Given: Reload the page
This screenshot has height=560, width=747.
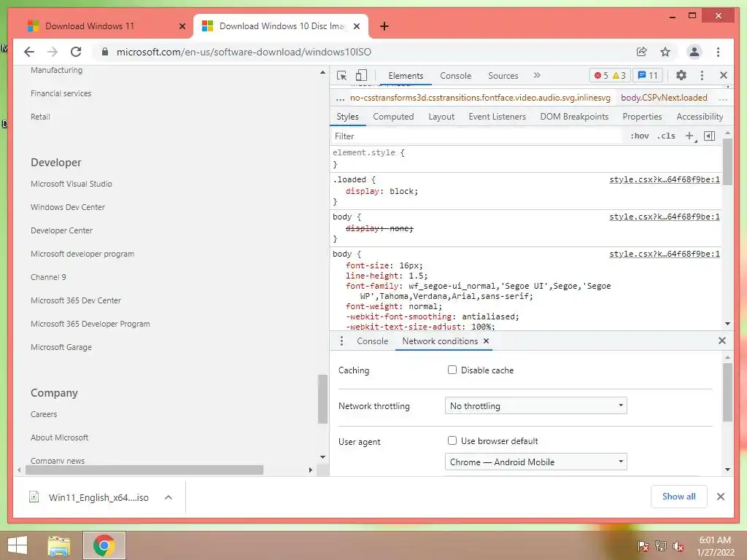Looking at the screenshot, I should point(76,52).
